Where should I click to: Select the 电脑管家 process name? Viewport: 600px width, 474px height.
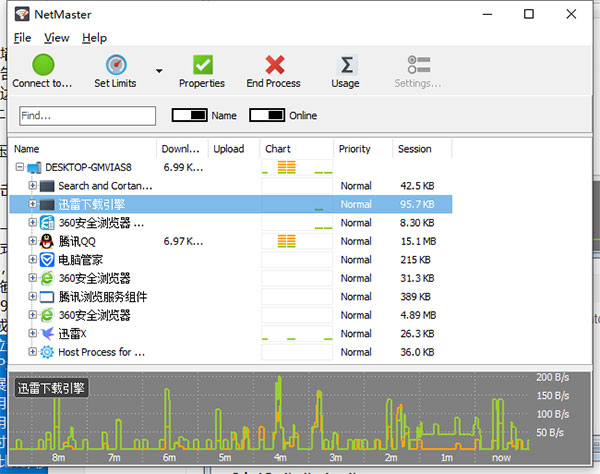(x=80, y=260)
